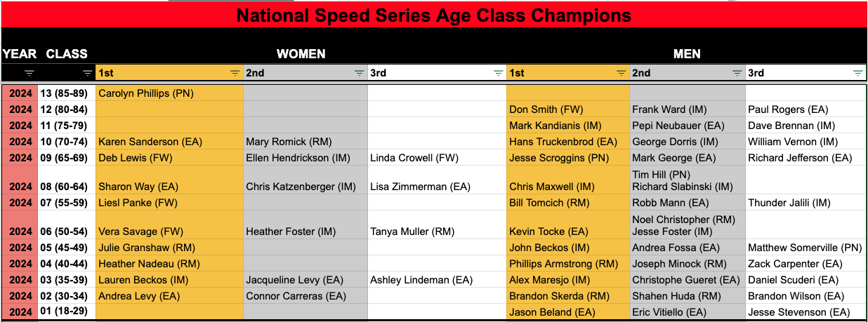Open filter on Men 1st column

pos(622,73)
